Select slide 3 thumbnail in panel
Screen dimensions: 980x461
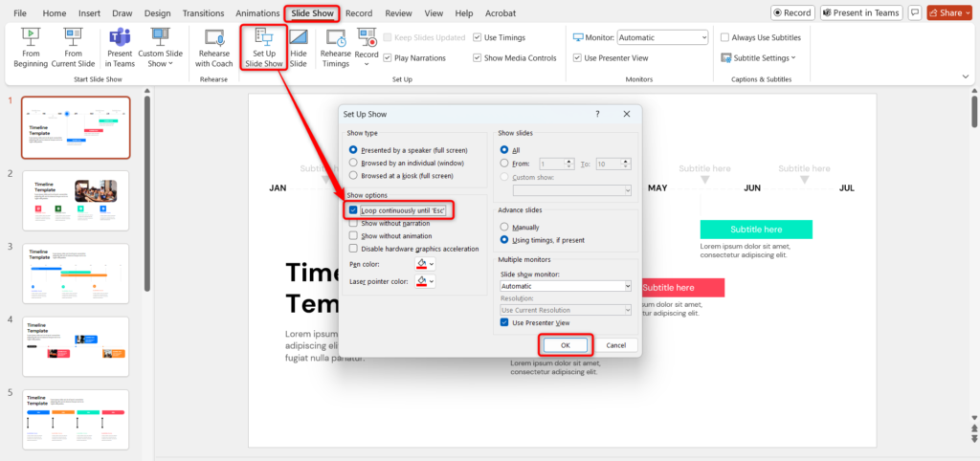(x=76, y=273)
